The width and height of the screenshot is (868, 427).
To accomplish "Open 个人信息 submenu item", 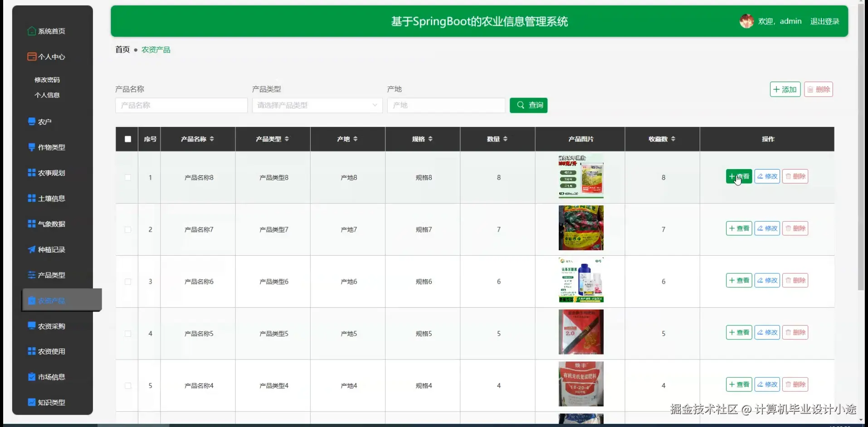I will click(47, 95).
